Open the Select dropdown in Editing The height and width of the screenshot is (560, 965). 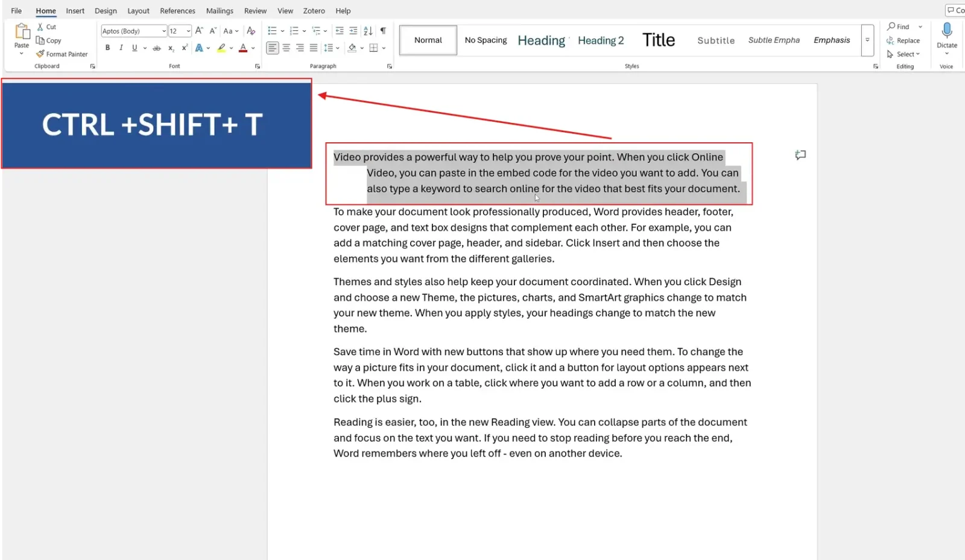903,54
